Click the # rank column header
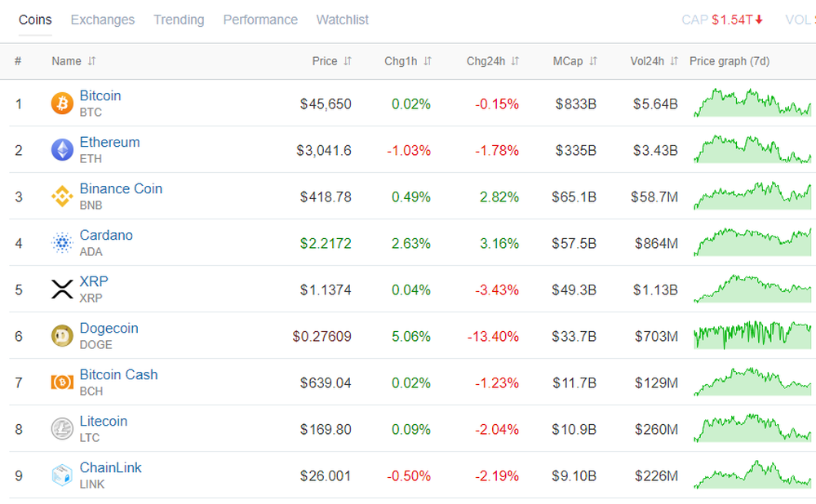The image size is (816, 504). 18,61
